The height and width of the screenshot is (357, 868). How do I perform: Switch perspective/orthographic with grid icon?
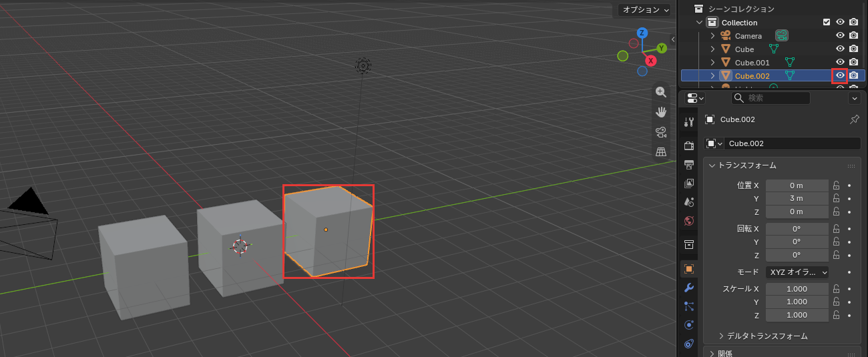[661, 151]
